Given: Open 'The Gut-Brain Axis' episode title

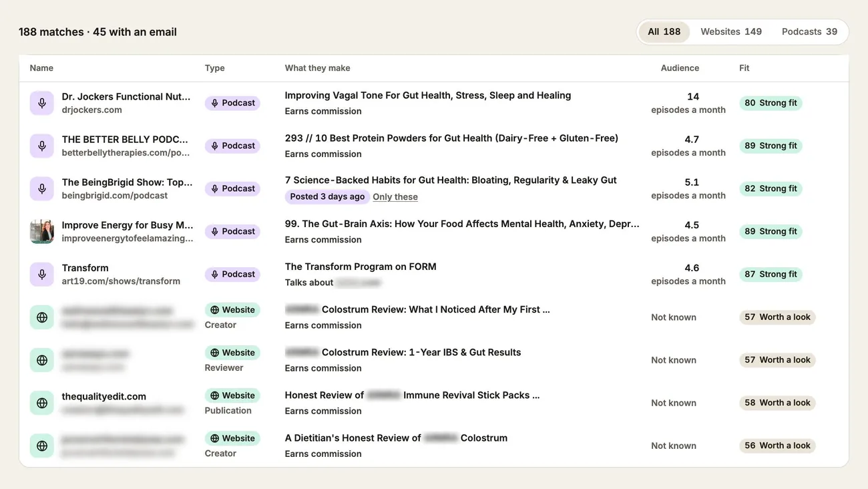Looking at the screenshot, I should 462,224.
